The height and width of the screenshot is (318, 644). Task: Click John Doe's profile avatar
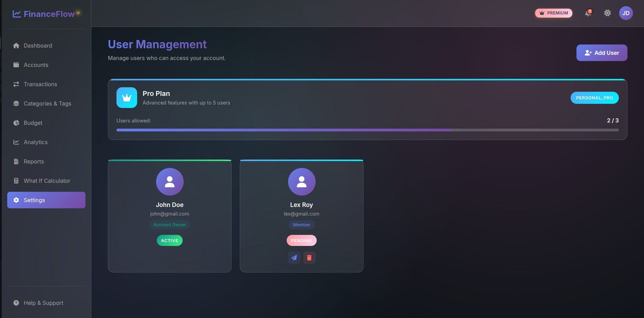(170, 182)
